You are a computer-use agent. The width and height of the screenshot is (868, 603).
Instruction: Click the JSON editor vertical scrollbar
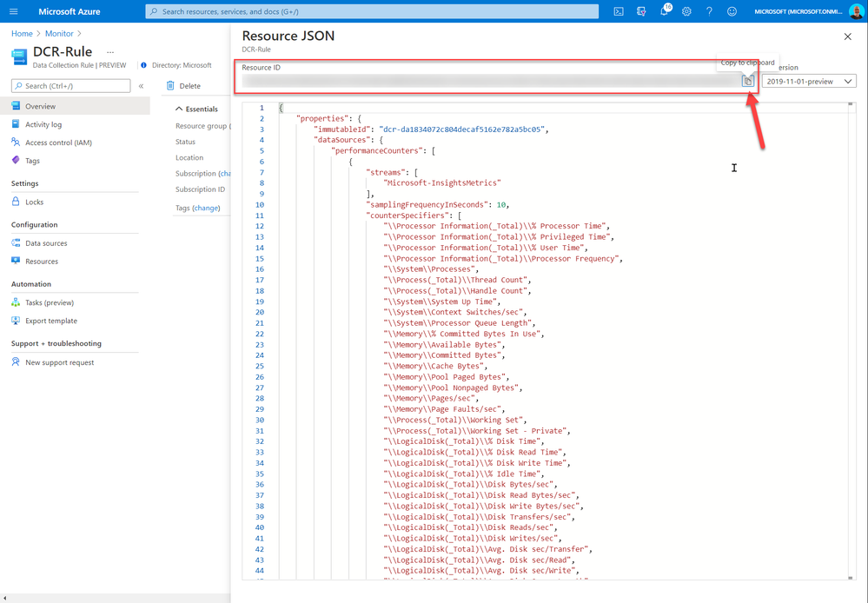(851, 341)
